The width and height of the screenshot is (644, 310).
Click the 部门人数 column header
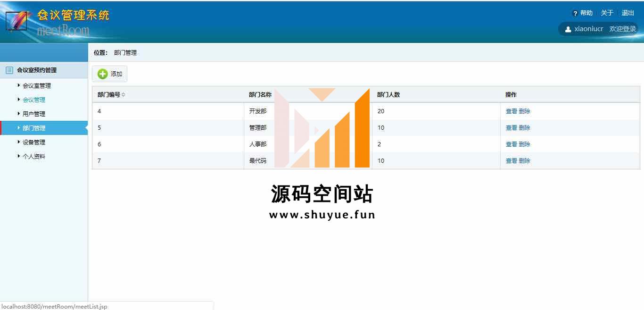[x=436, y=95]
